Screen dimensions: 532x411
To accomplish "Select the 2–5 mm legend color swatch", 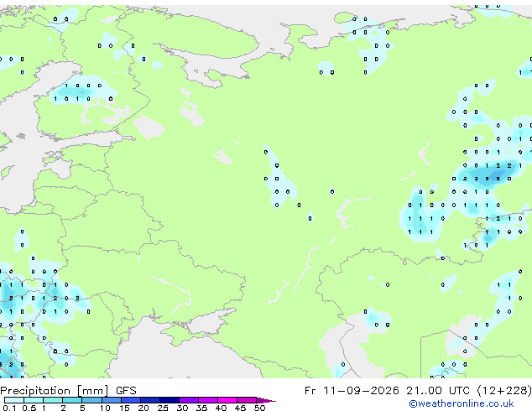I will pyautogui.click(x=72, y=400).
